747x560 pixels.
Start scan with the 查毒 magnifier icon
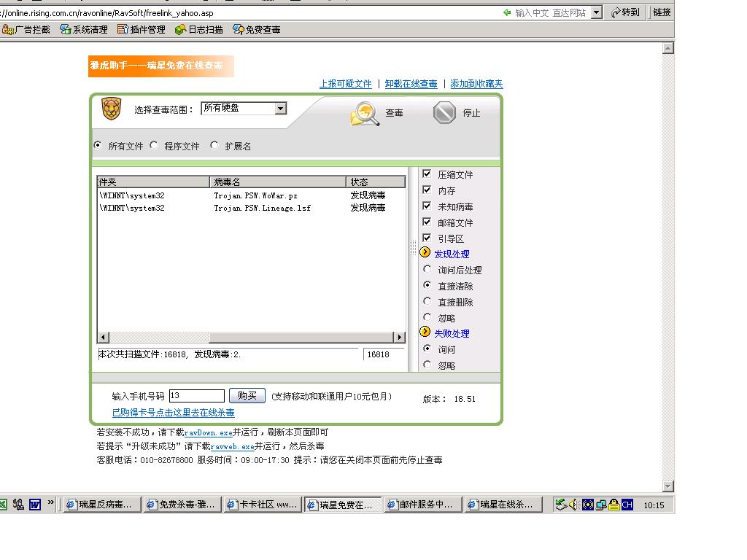point(365,113)
